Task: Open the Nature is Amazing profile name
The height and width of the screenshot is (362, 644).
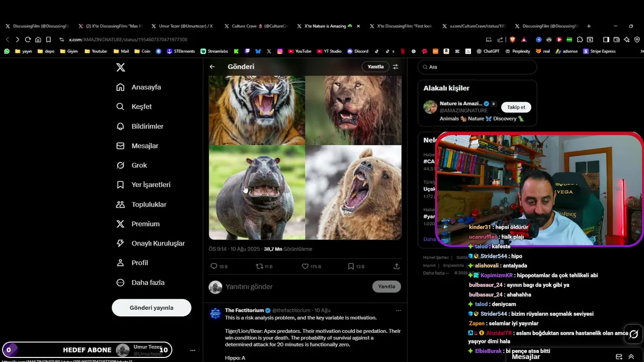Action: tap(461, 104)
